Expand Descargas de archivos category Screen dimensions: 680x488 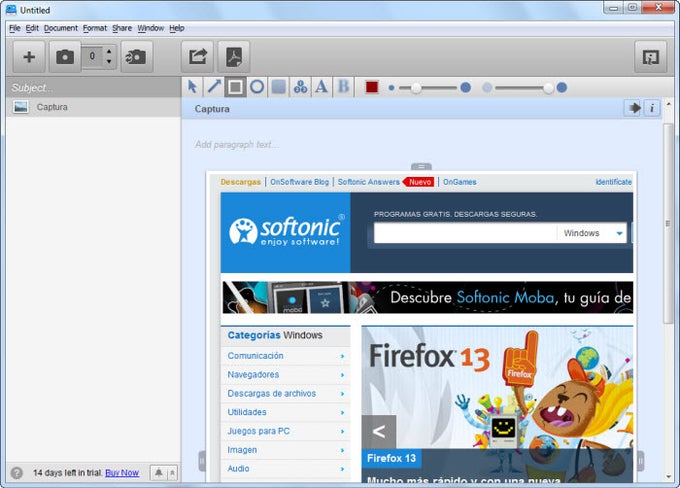pyautogui.click(x=285, y=393)
